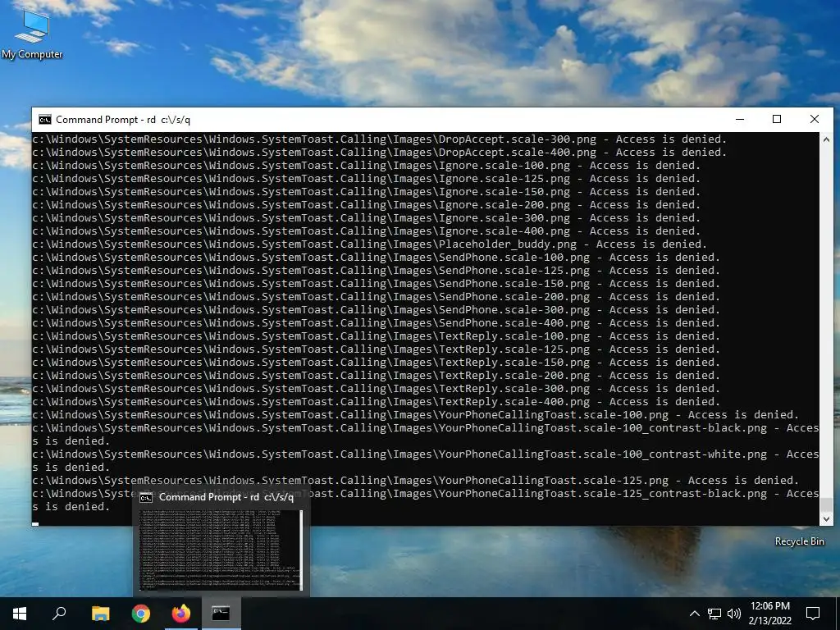The image size is (840, 630).
Task: Click the line with TextReply.scale-300.png
Action: pyautogui.click(x=376, y=388)
